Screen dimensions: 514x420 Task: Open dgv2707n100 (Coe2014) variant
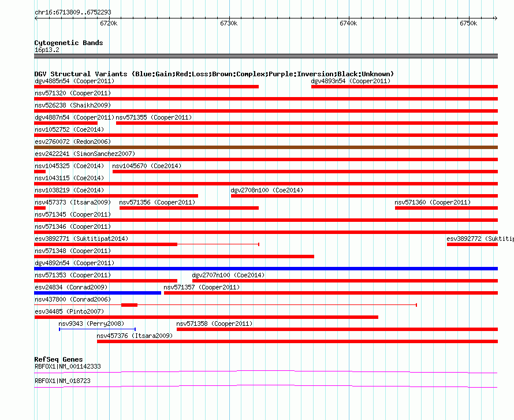tap(228, 275)
